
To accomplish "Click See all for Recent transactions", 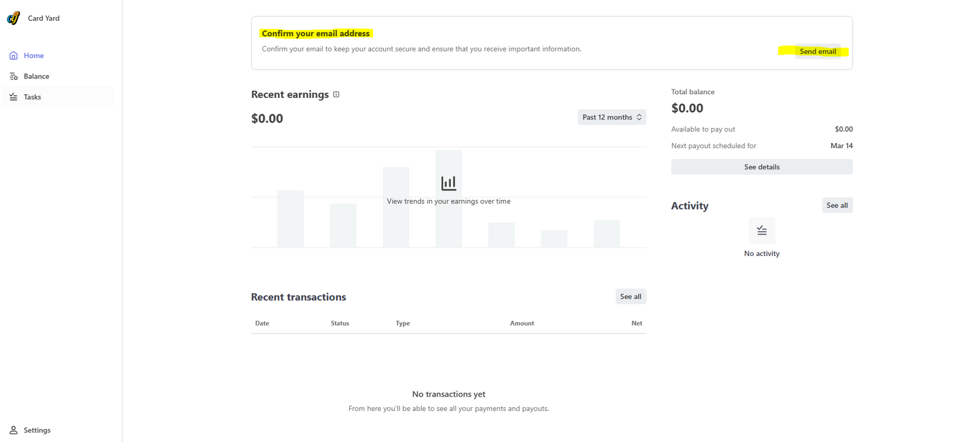I will (630, 296).
